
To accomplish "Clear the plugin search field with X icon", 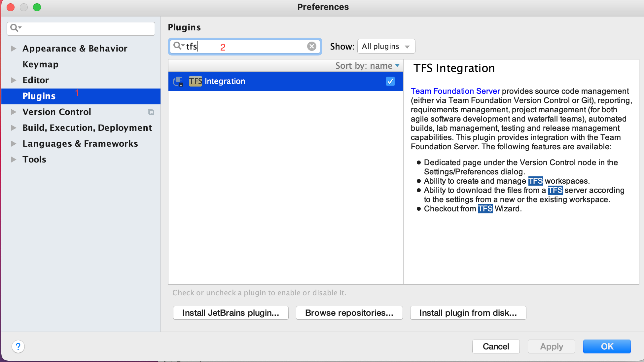I will tap(311, 46).
